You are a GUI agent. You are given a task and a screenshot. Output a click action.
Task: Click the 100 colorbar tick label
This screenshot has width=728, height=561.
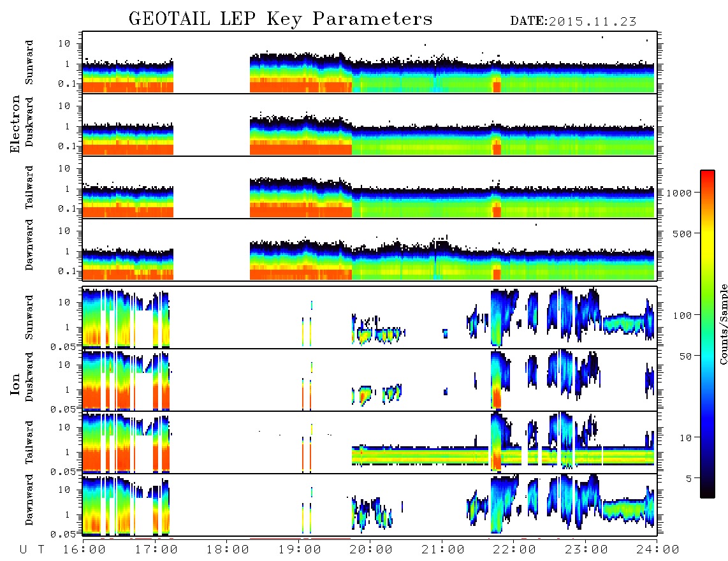pos(682,316)
